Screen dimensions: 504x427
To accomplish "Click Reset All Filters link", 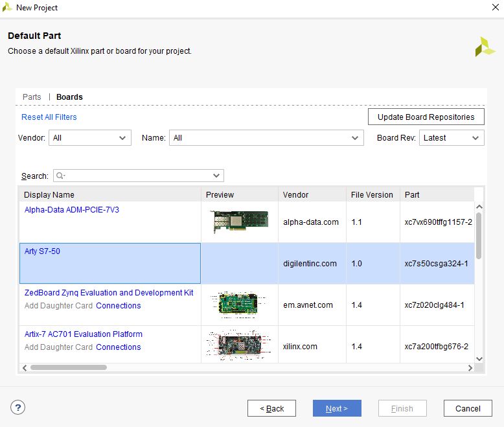I will point(49,117).
